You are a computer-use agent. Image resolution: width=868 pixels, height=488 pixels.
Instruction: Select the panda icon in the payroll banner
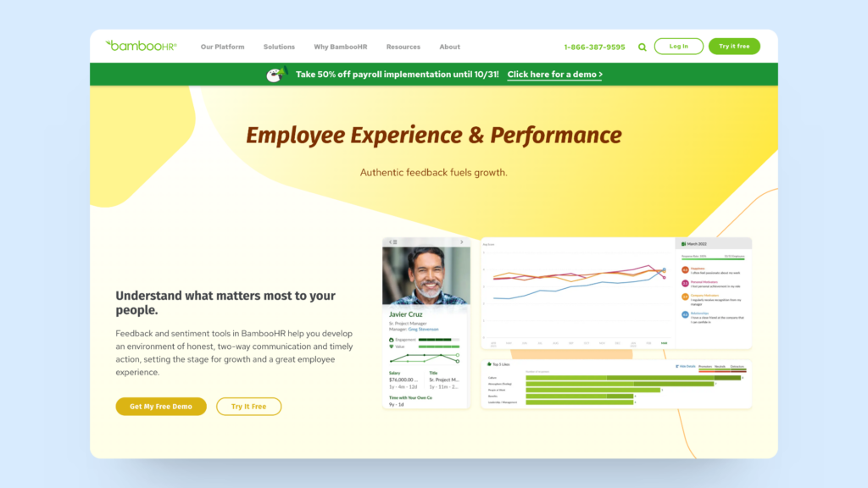coord(273,75)
